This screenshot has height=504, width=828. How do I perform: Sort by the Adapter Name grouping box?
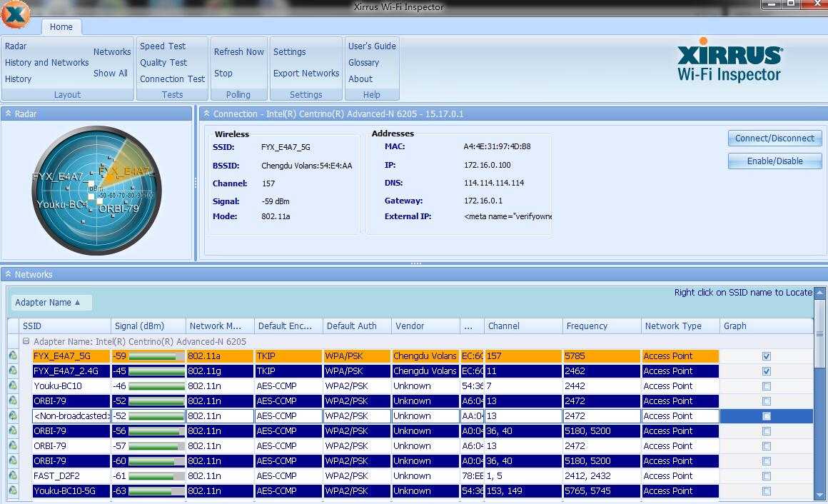(47, 302)
